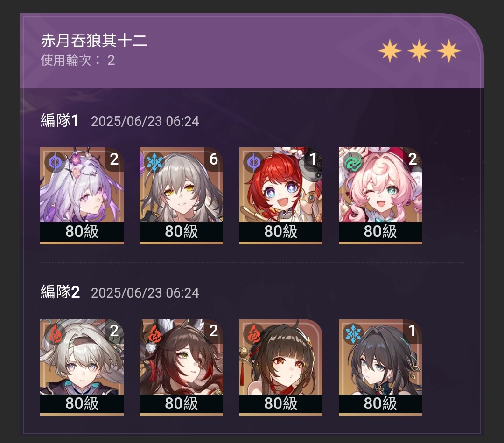Screen dimensions: 504x443
Task: Click the Wind element icon on the pink-haired character
Action: 353,162
